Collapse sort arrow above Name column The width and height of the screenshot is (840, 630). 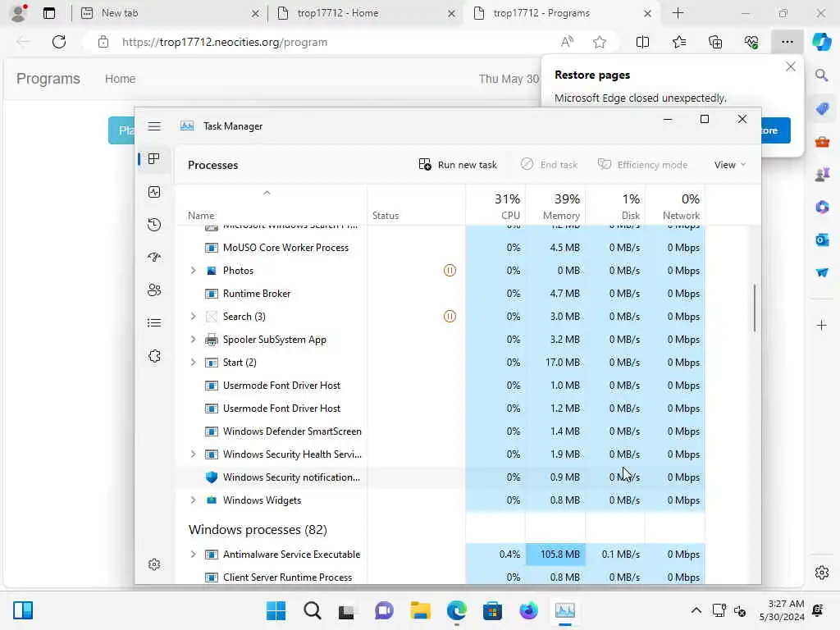pos(267,193)
